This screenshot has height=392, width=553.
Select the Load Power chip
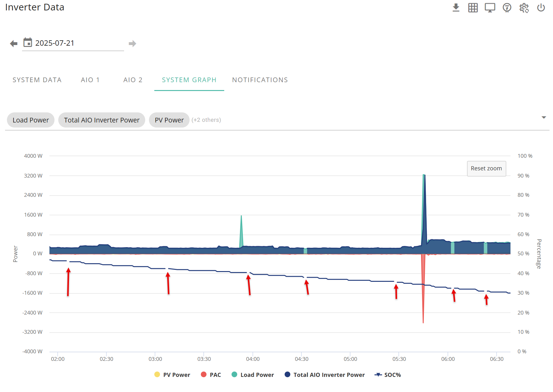pos(31,120)
